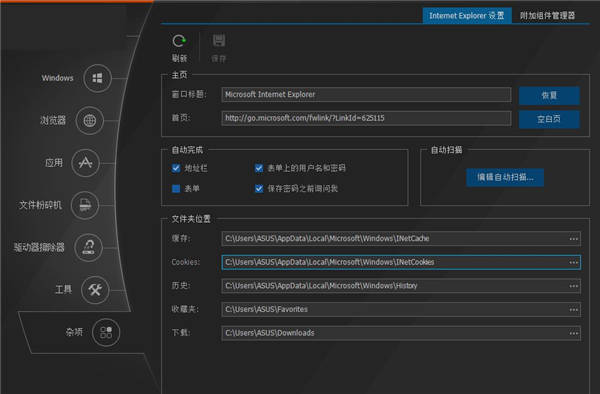Click the 浏览器 sidebar label
Image resolution: width=600 pixels, height=394 pixels.
click(53, 120)
